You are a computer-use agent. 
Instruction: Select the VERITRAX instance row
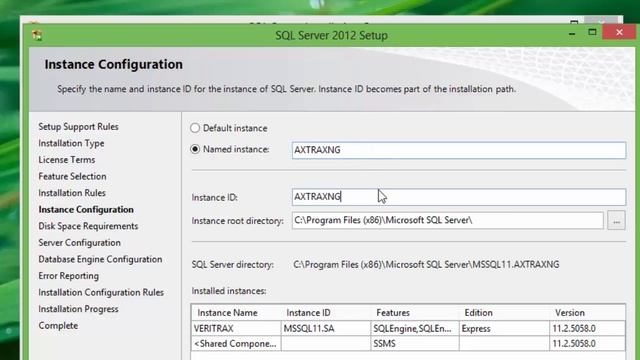point(408,329)
